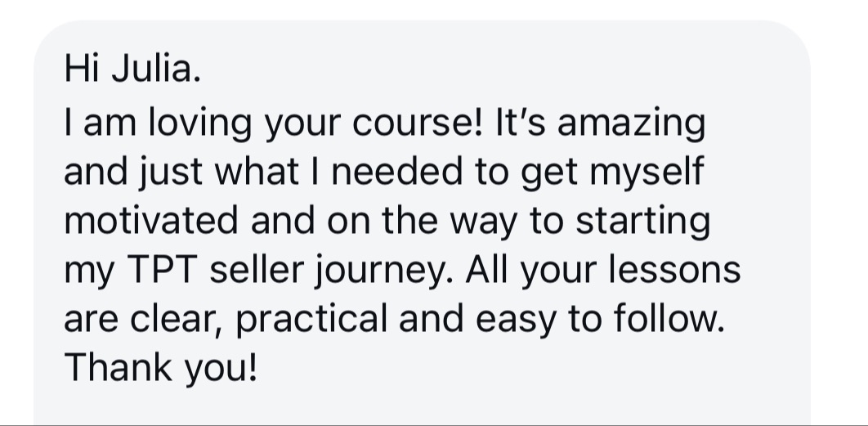Click the "Hi Julia." greeting line
Screen dimensions: 868x426
pos(132,70)
